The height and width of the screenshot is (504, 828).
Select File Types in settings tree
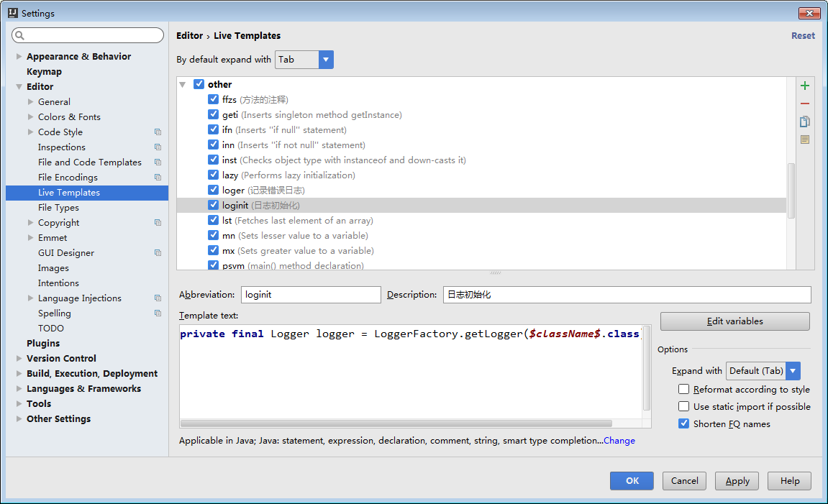[58, 208]
